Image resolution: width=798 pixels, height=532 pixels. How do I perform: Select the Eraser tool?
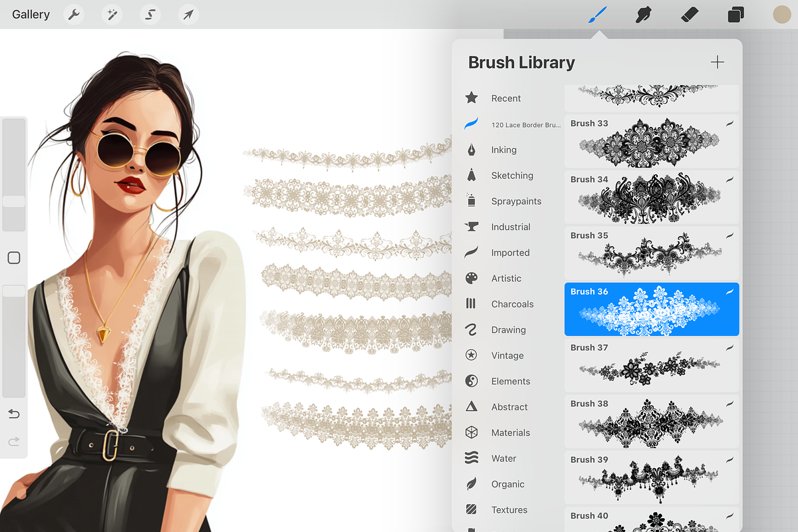tap(690, 15)
